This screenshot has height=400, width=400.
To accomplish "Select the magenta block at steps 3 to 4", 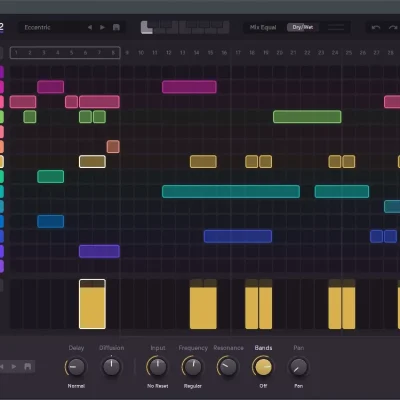I will tap(51, 87).
